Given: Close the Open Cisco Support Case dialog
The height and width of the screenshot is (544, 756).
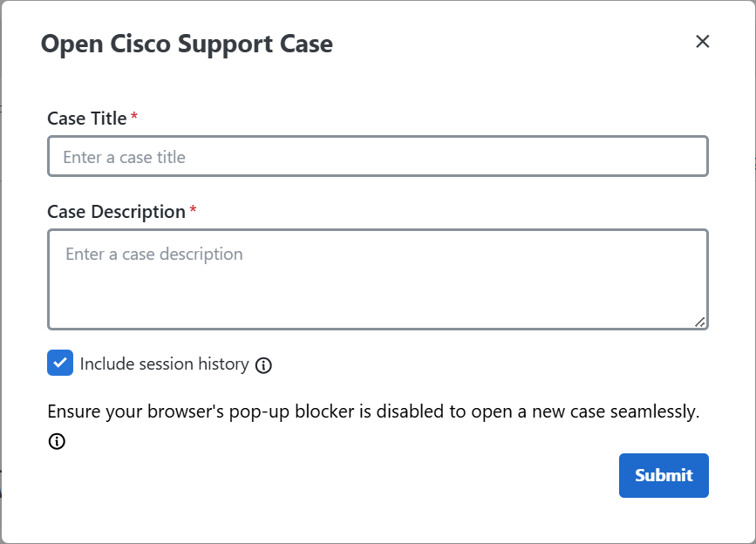Looking at the screenshot, I should (703, 42).
